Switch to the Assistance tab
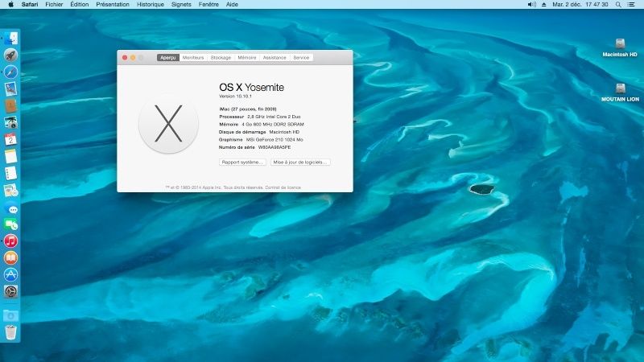This screenshot has height=362, width=644. pos(275,57)
